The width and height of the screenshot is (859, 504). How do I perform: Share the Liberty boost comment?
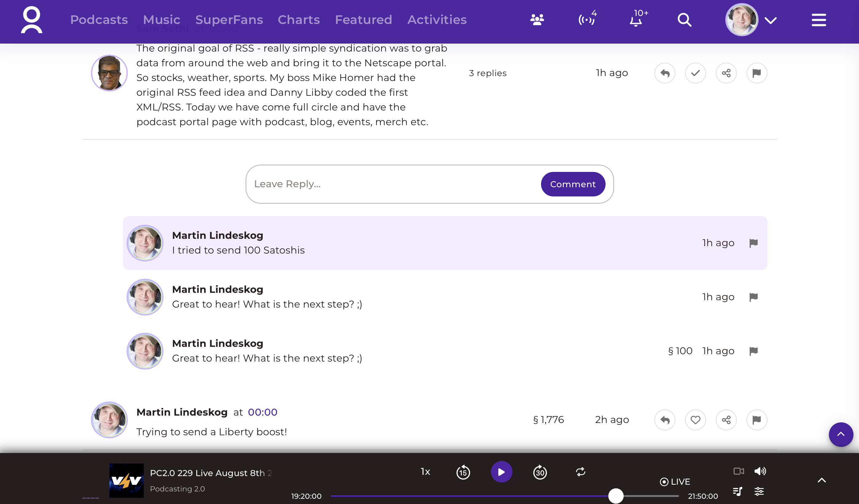[726, 420]
